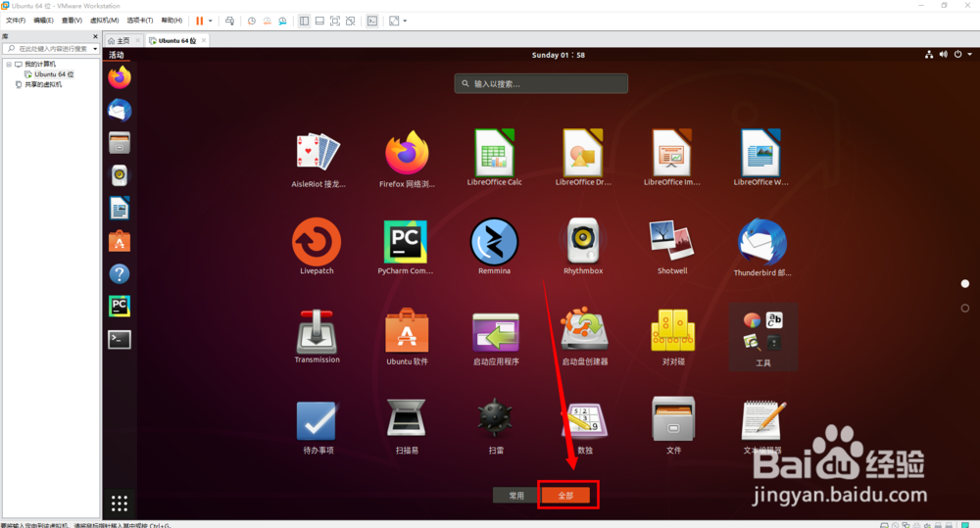Open the stretch guest dropdown arrow

405,22
